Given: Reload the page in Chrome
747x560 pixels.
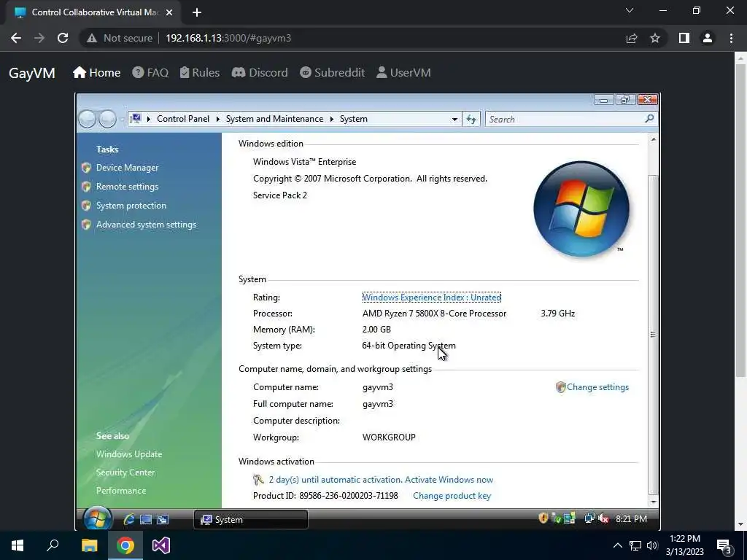Looking at the screenshot, I should (63, 38).
